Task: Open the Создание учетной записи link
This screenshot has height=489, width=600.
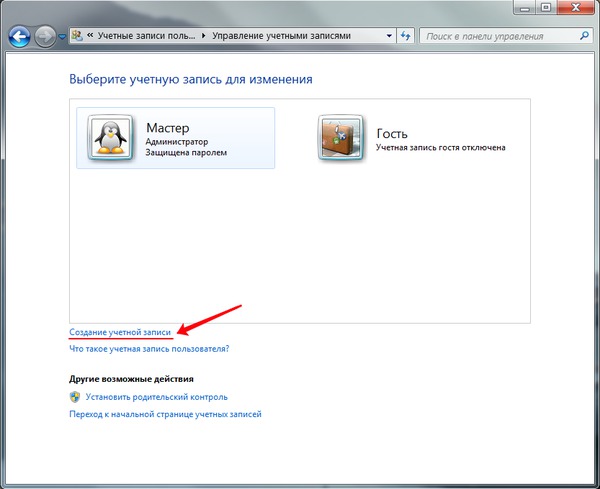Action: coord(120,332)
